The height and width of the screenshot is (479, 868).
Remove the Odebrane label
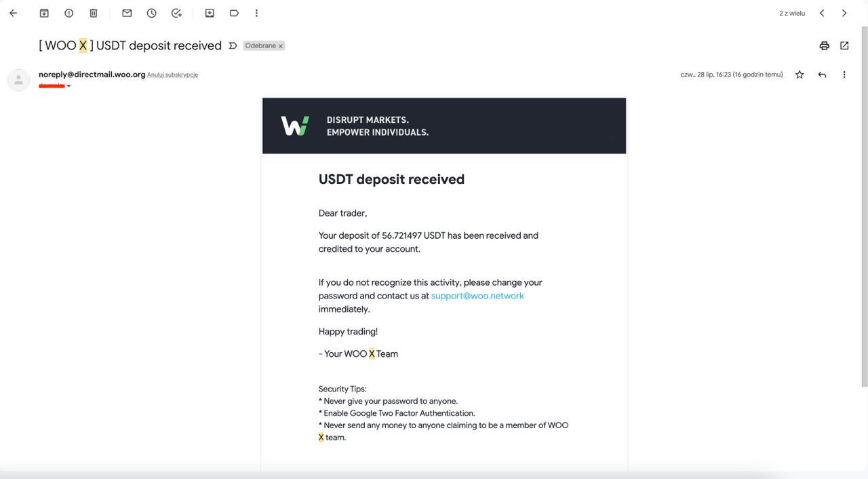click(x=281, y=46)
